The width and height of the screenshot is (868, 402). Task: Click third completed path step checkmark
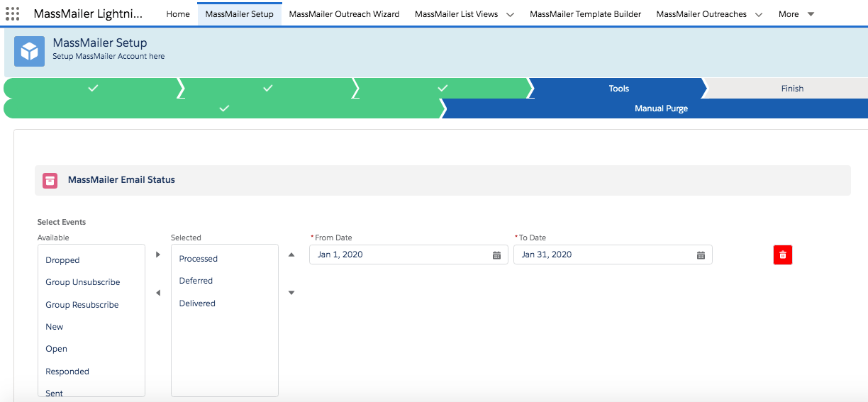(x=443, y=88)
